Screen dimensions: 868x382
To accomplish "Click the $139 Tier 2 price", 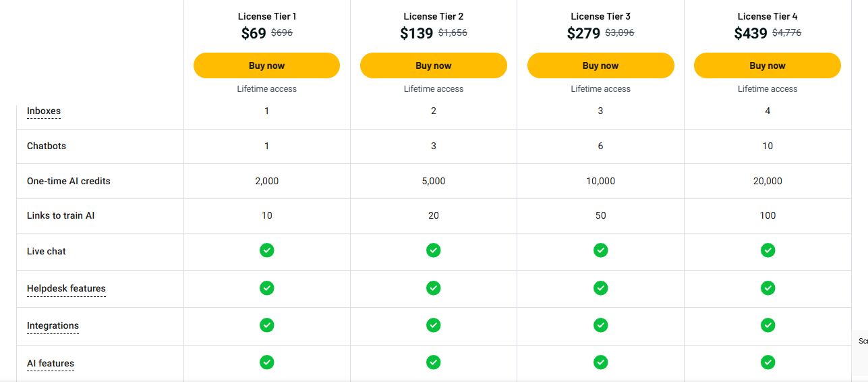I will pyautogui.click(x=416, y=33).
